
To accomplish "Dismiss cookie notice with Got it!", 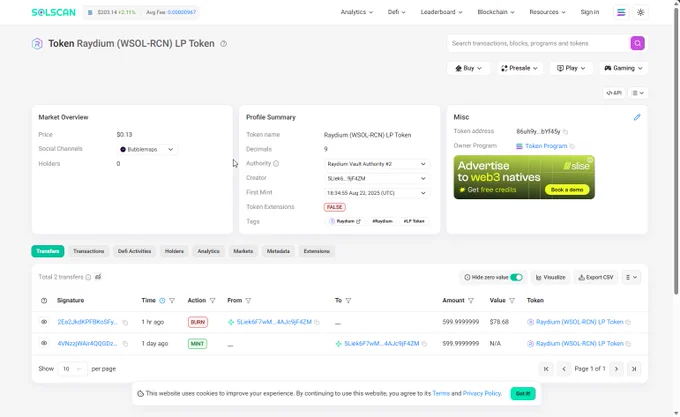I will [x=523, y=394].
